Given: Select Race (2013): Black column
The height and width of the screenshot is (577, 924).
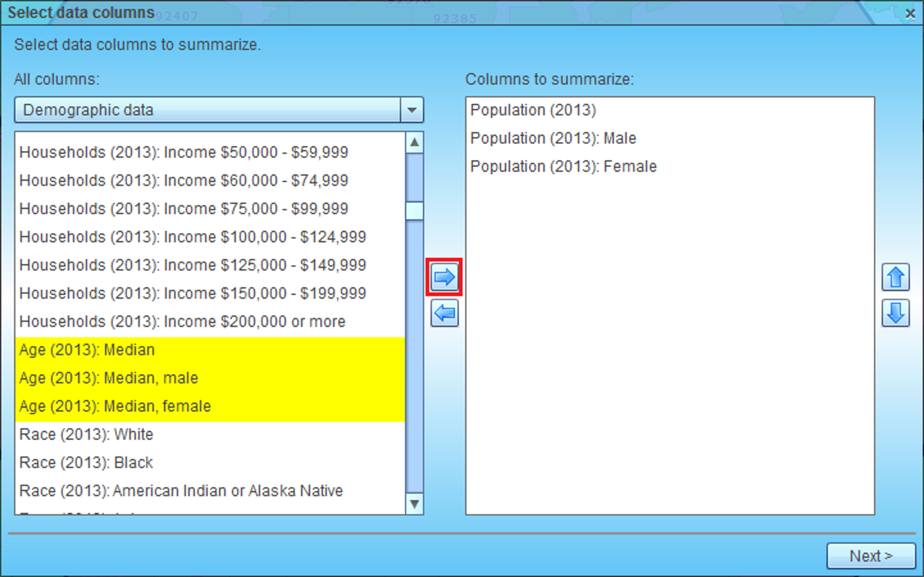Looking at the screenshot, I should click(x=210, y=463).
